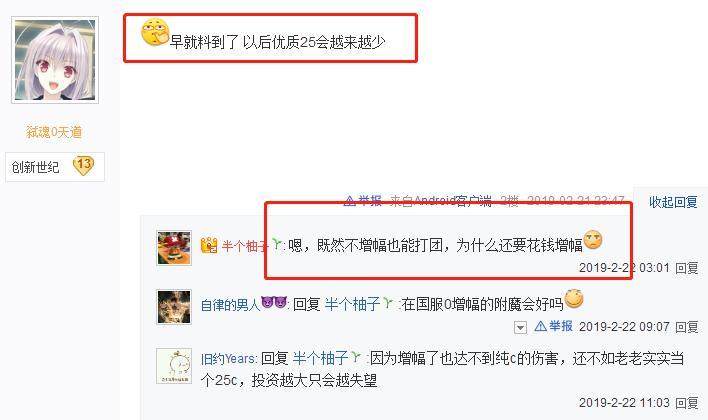Report the 09:07 comment using 举报
Screen dimensions: 708x420
click(x=554, y=326)
